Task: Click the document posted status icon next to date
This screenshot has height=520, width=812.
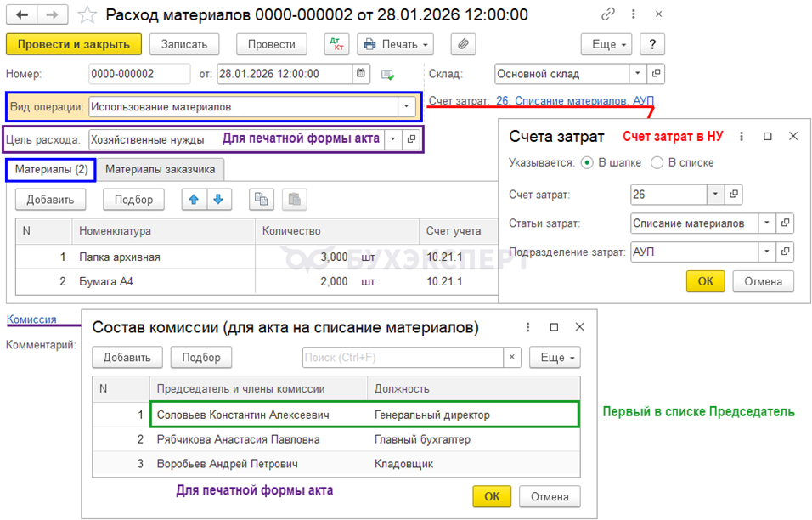Action: coord(387,75)
